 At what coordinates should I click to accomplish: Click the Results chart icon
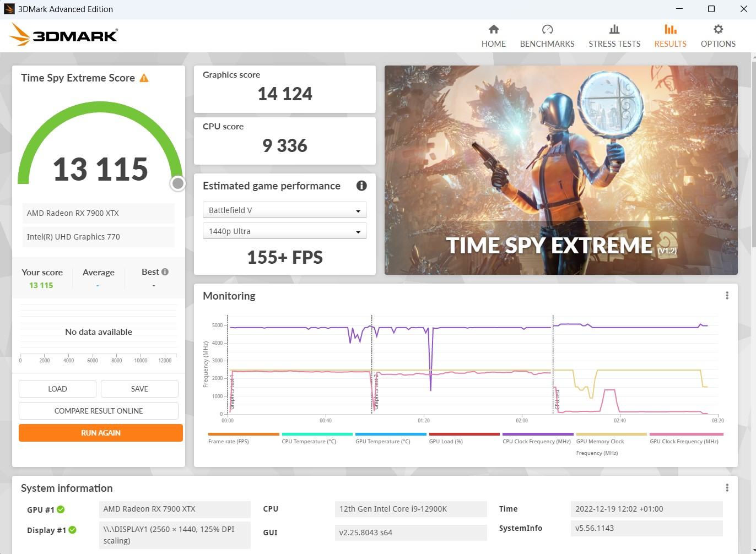[x=670, y=29]
